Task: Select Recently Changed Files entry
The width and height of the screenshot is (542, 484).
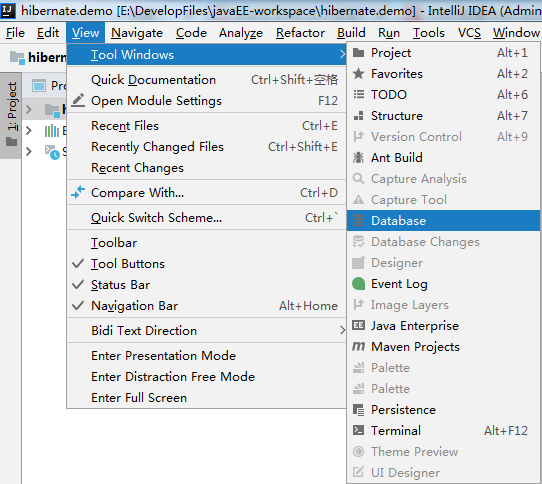Action: point(206,147)
